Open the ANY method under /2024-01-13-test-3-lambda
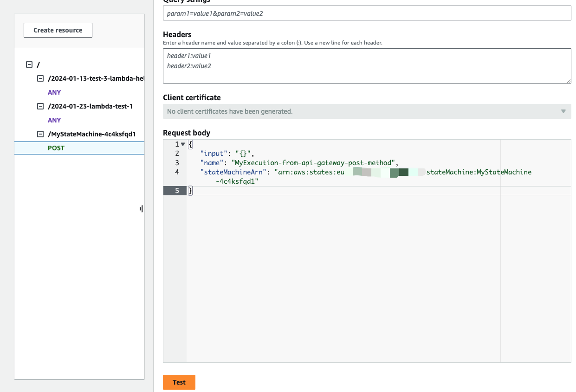 pos(54,92)
